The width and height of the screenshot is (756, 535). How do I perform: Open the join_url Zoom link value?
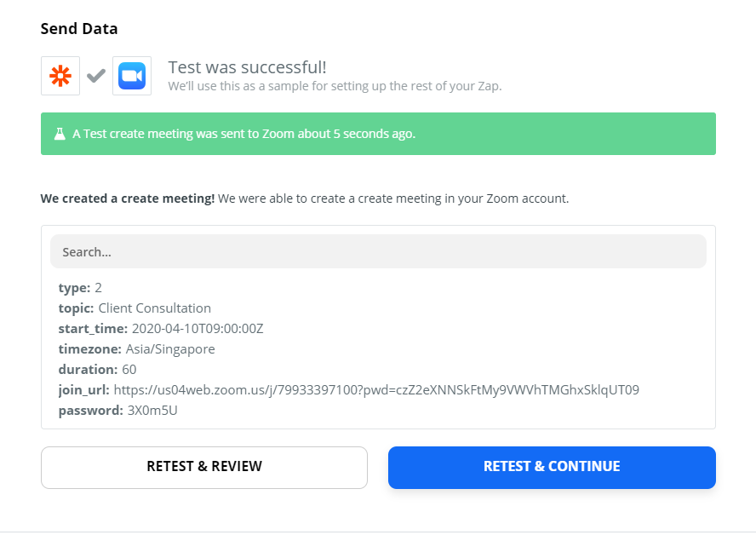376,390
